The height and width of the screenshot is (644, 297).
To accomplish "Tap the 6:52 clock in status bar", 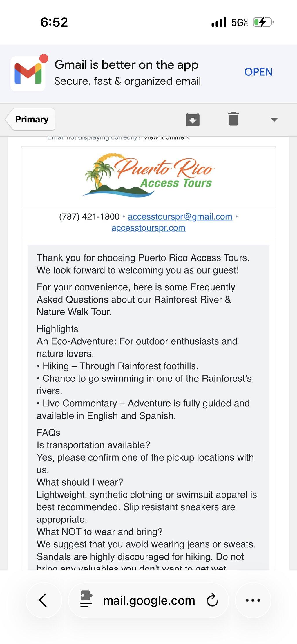I will 54,22.
